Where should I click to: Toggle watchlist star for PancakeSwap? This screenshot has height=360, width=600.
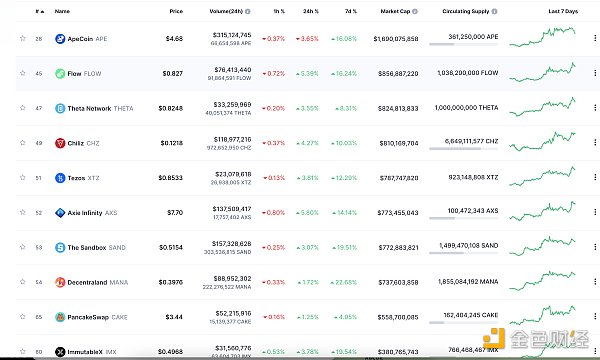tap(23, 317)
